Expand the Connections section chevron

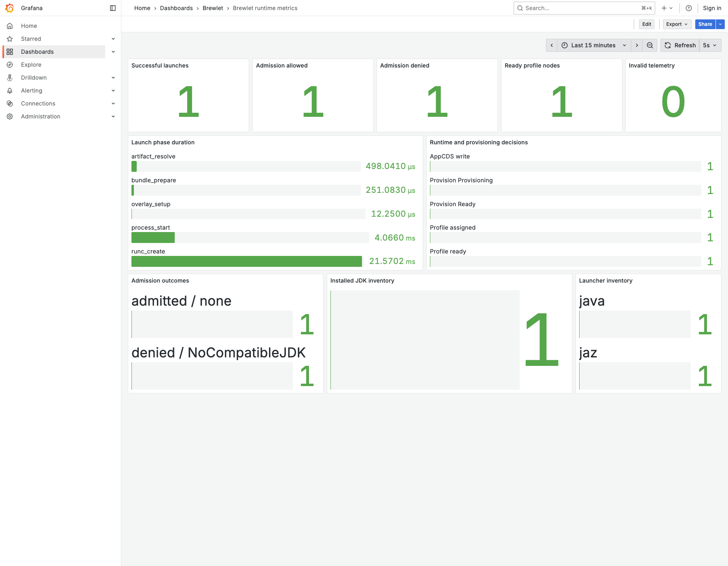tap(113, 103)
